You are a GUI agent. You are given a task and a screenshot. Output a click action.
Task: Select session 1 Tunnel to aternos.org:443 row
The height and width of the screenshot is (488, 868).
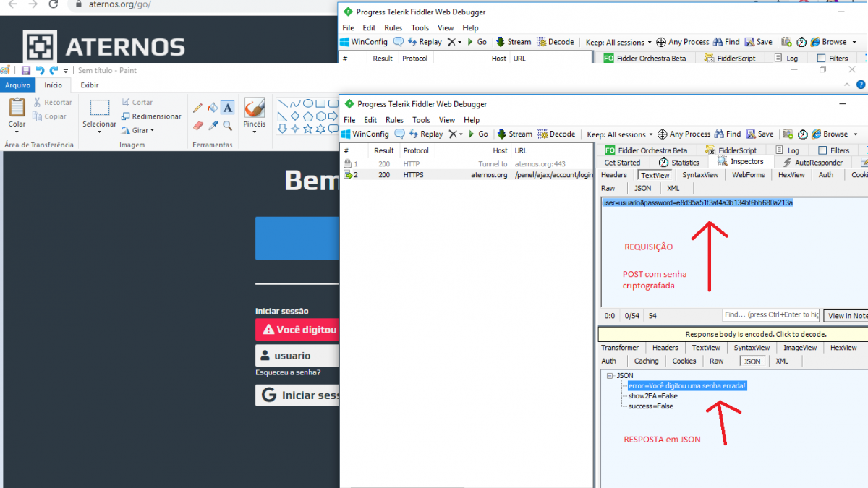[x=467, y=164]
